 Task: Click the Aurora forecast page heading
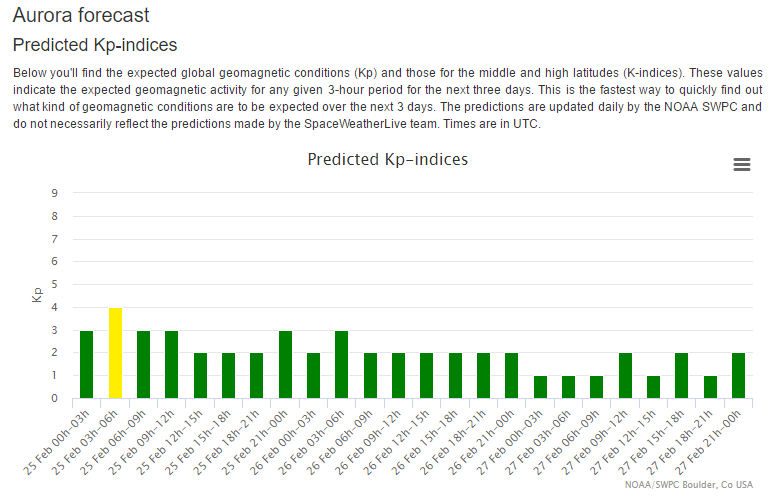pos(81,15)
